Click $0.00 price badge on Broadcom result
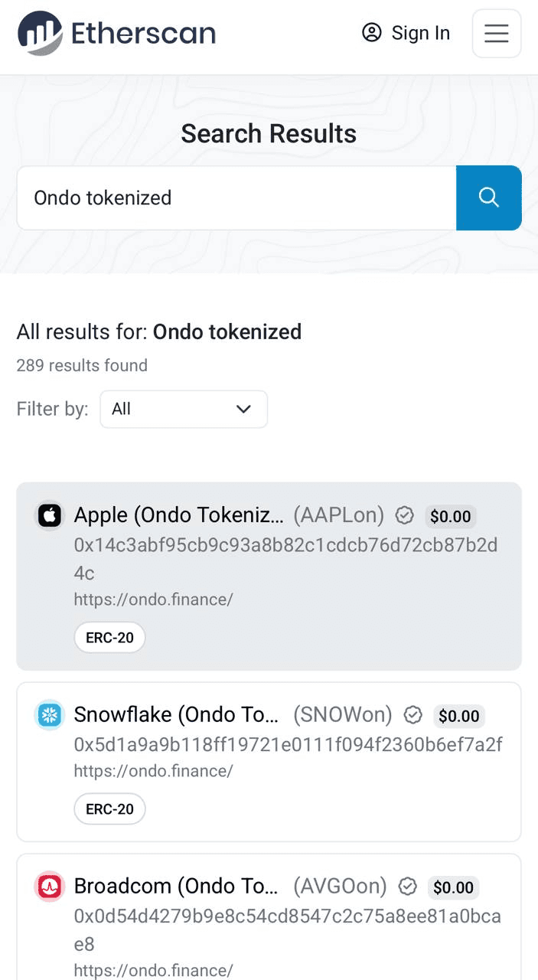 click(453, 887)
